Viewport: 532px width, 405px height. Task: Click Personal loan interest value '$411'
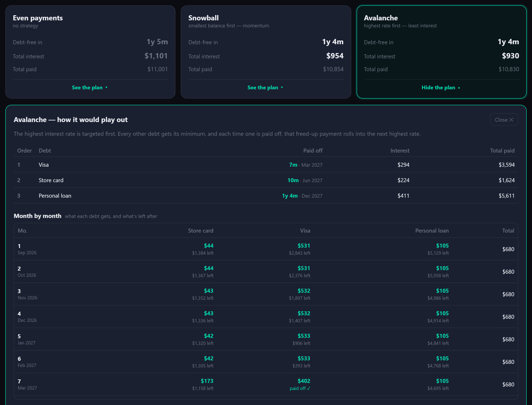pos(403,196)
